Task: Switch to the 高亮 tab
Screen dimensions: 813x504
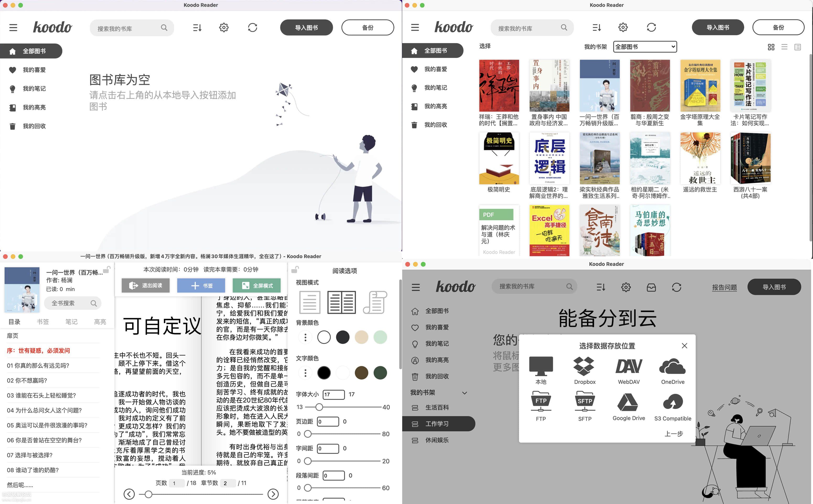Action: pos(100,322)
